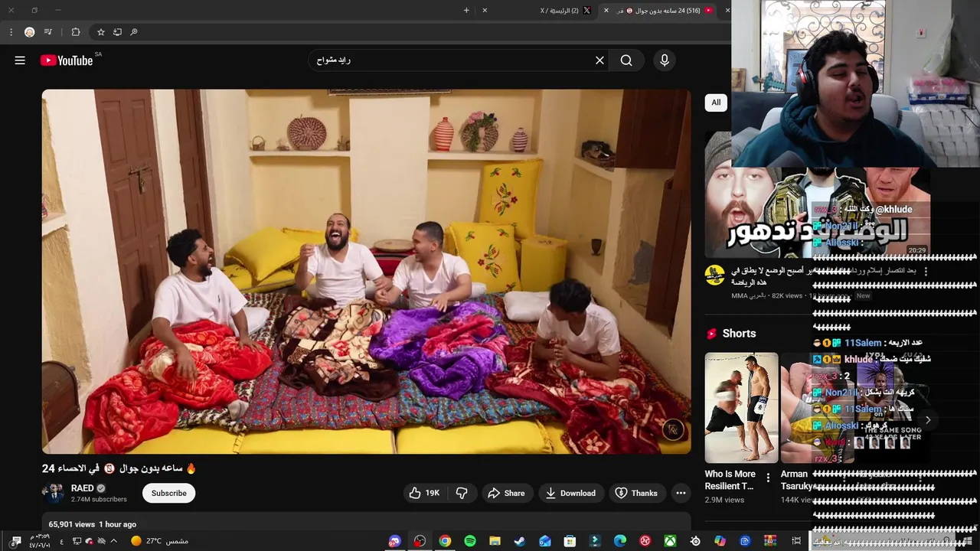The image size is (980, 551).
Task: Run search with the magnifier button
Action: click(626, 60)
